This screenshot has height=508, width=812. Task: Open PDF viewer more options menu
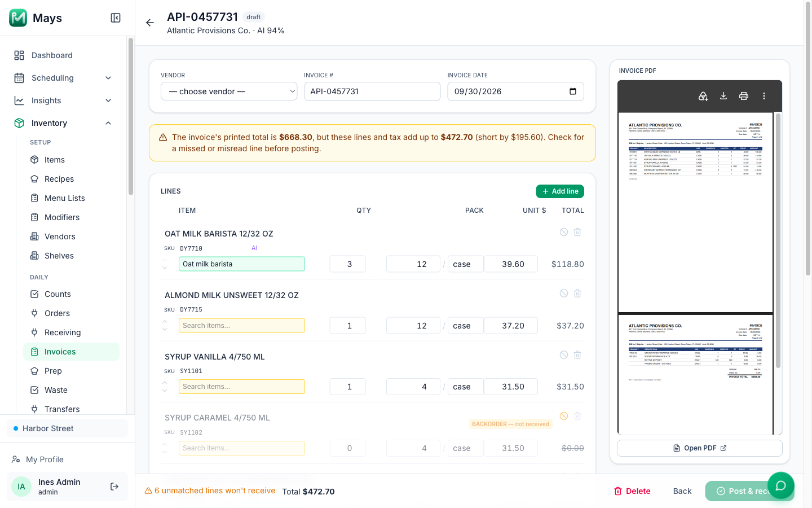point(764,96)
